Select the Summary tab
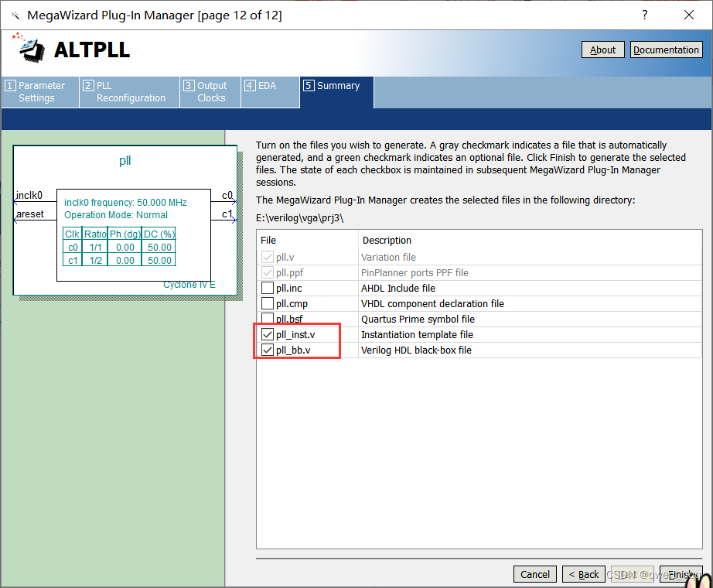 tap(337, 92)
